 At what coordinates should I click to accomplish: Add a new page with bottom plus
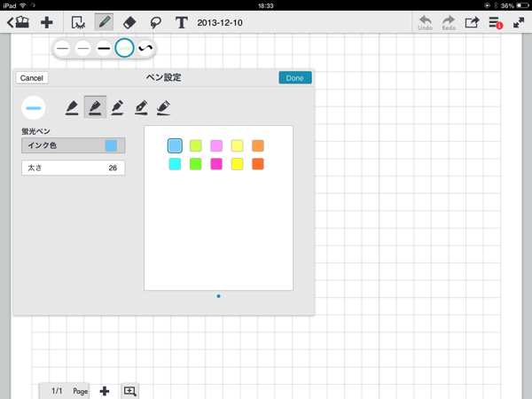click(x=105, y=391)
